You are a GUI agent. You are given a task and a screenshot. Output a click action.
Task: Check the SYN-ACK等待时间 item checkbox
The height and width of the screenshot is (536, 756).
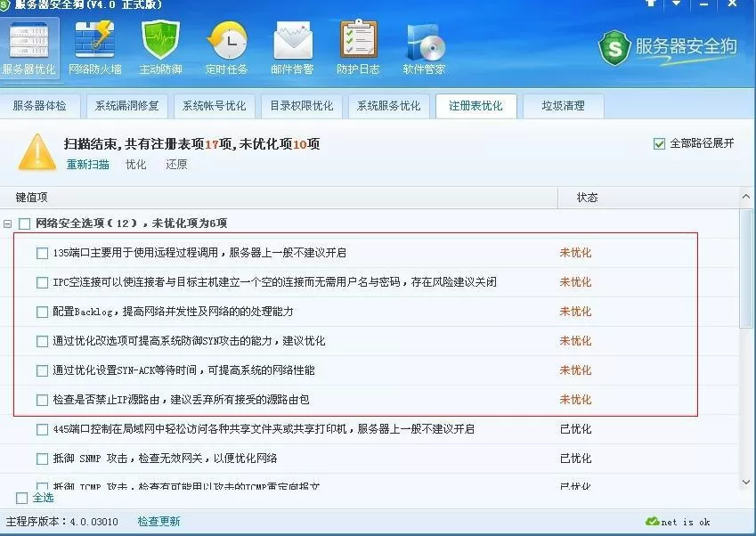(x=43, y=370)
